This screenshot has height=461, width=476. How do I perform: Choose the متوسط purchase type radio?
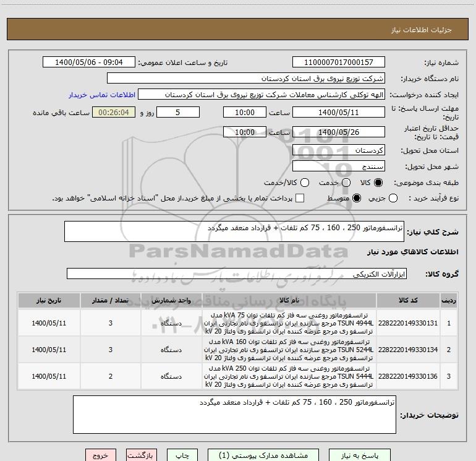pos(357,199)
